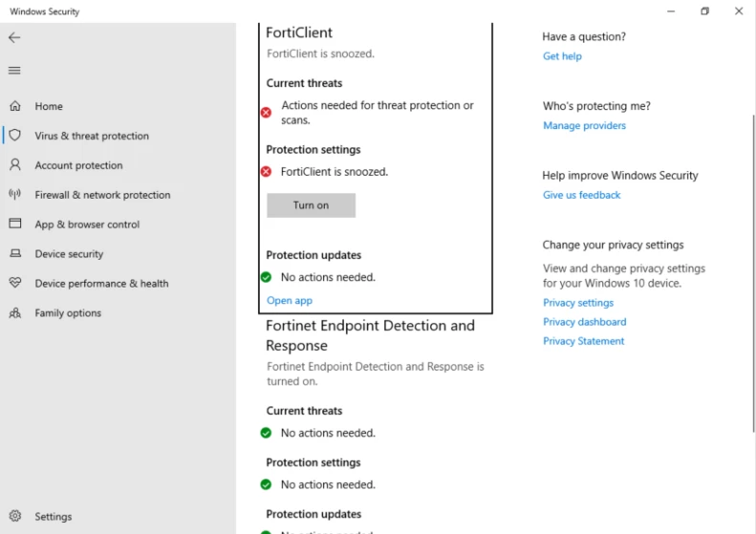Click the Get help link

click(x=562, y=56)
